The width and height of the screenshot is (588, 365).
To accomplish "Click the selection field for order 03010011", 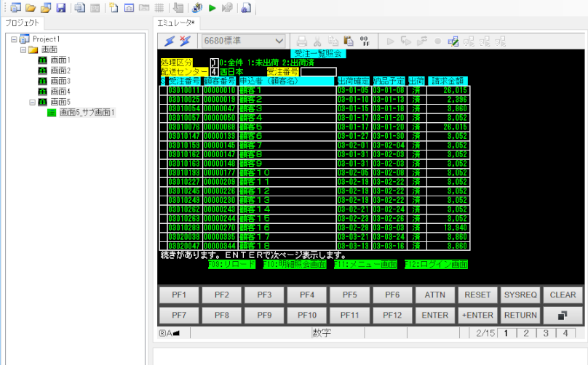I will (163, 90).
